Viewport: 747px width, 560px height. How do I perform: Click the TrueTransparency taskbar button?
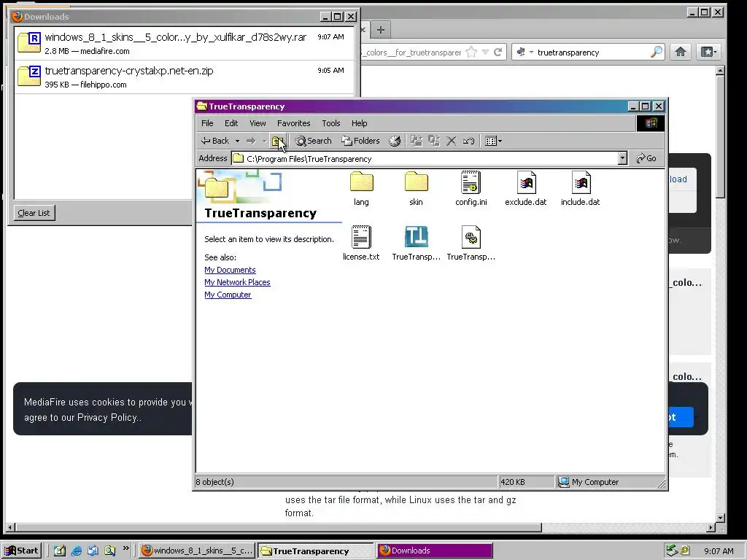[x=315, y=551]
